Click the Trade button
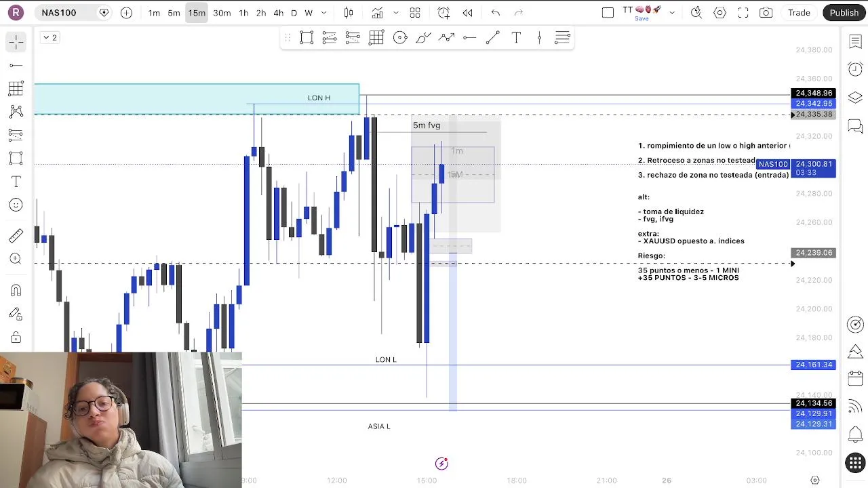Screen dimensions: 868x488 click(799, 13)
